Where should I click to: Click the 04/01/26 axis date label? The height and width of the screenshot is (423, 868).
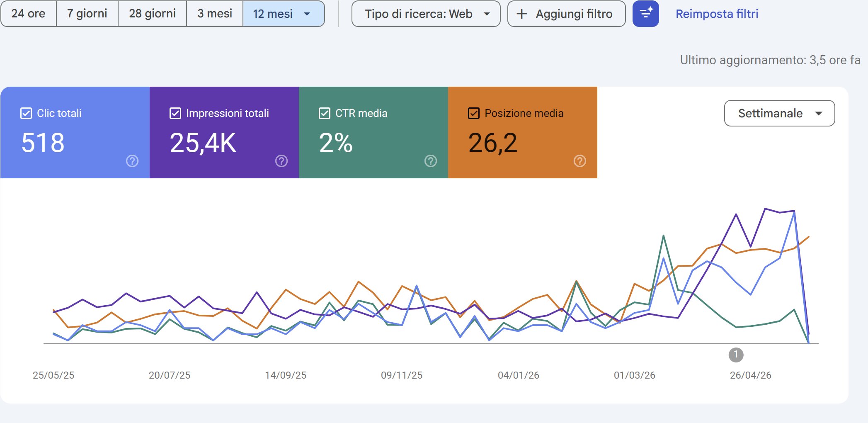(x=519, y=375)
